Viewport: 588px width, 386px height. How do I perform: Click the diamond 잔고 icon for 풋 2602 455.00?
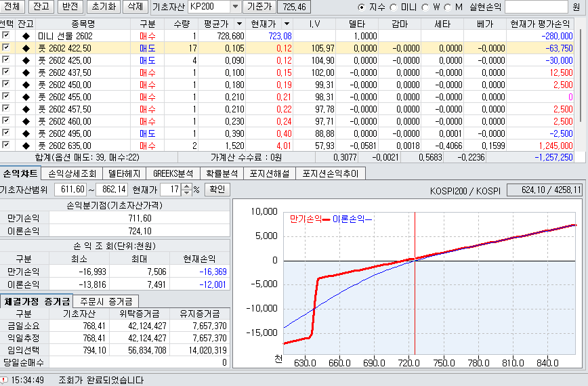point(26,97)
